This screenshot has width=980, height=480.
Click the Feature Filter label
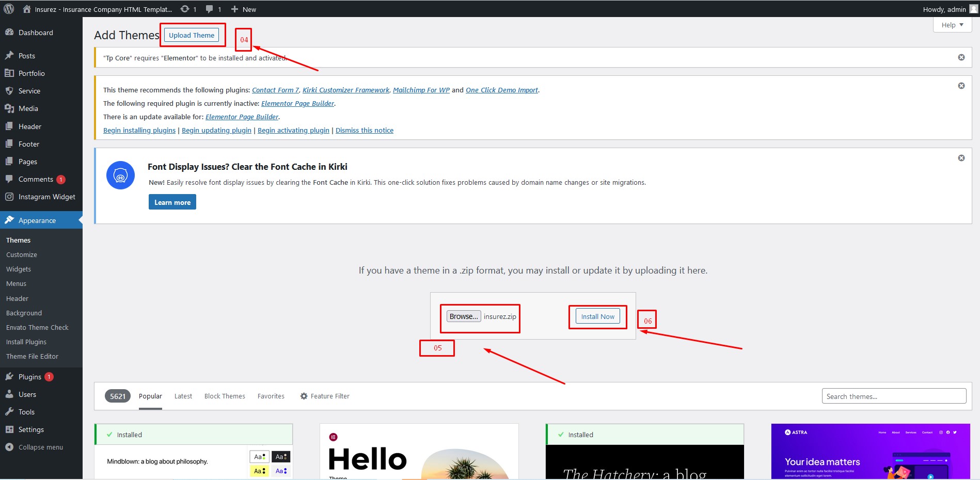(330, 396)
